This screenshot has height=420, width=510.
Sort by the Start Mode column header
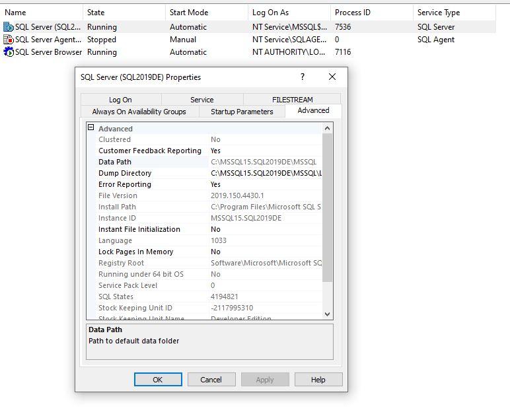click(x=207, y=13)
